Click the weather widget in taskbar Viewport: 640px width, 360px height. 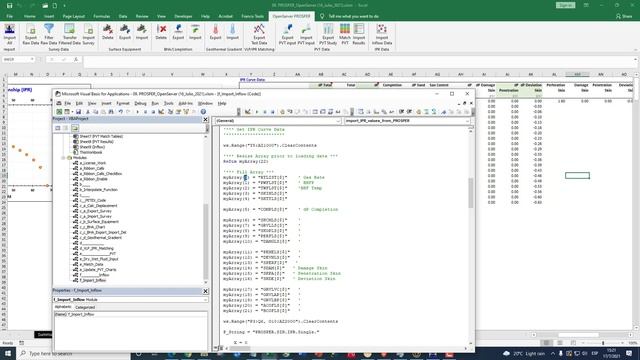pyautogui.click(x=525, y=353)
